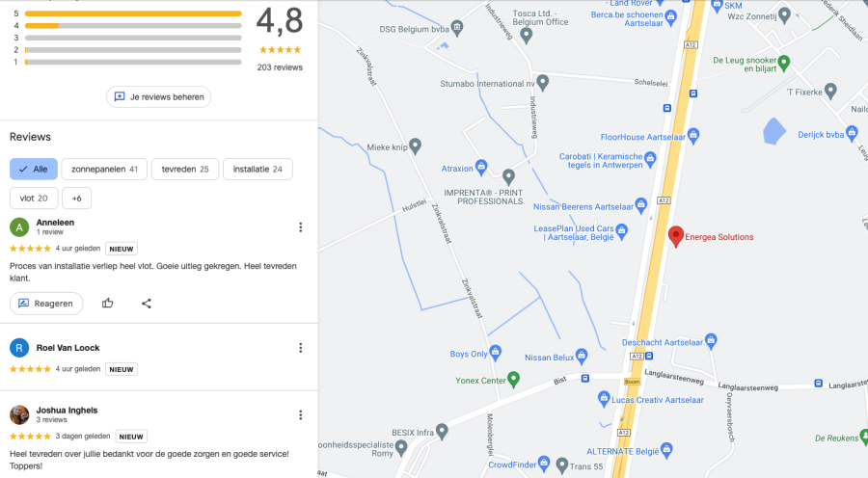Click the Energea Solutions map label
The height and width of the screenshot is (478, 868).
pyautogui.click(x=719, y=237)
